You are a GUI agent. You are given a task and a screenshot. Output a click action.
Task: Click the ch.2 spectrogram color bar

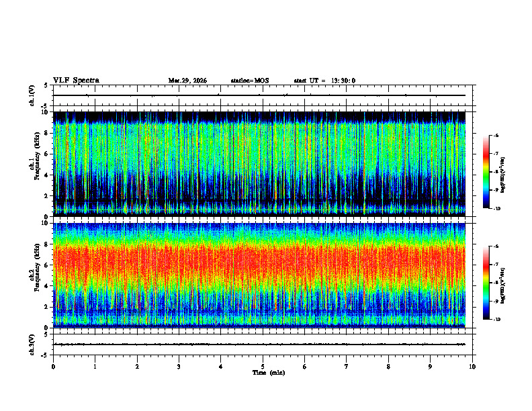(x=486, y=283)
